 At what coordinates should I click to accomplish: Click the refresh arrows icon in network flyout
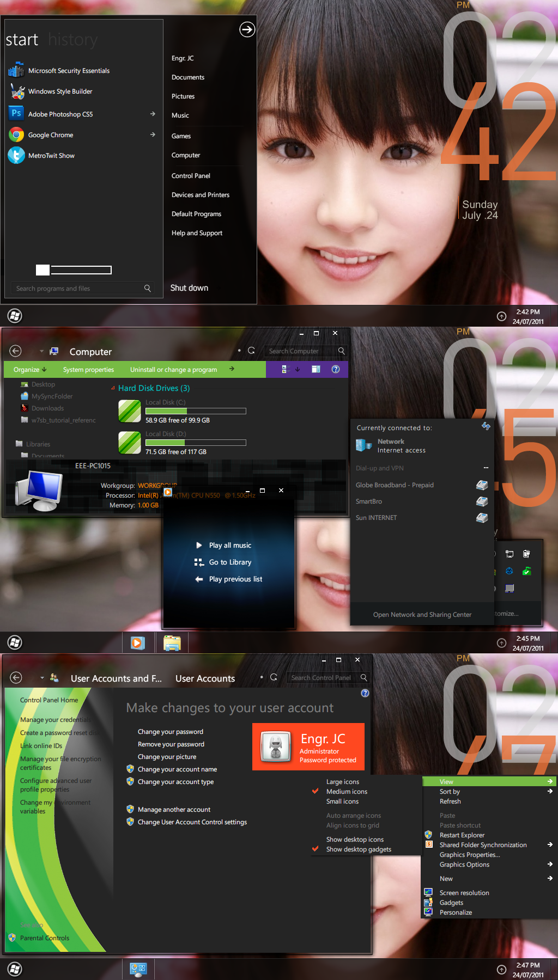(x=486, y=426)
